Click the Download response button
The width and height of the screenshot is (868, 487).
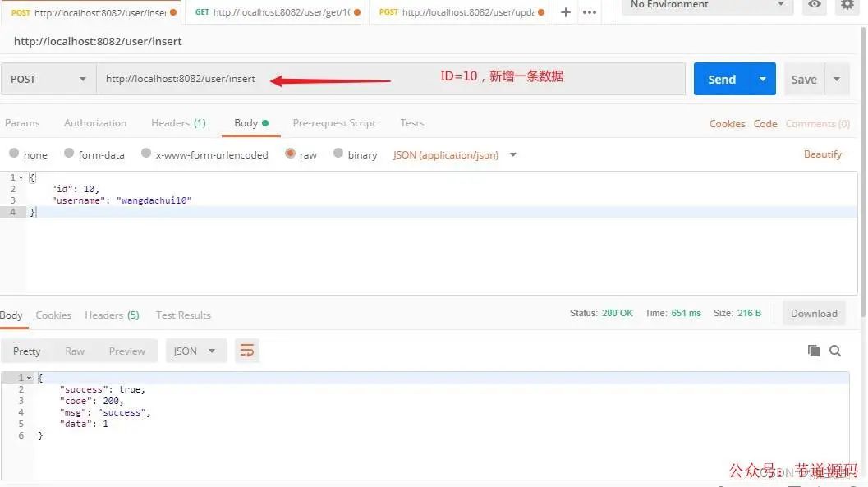pyautogui.click(x=814, y=313)
